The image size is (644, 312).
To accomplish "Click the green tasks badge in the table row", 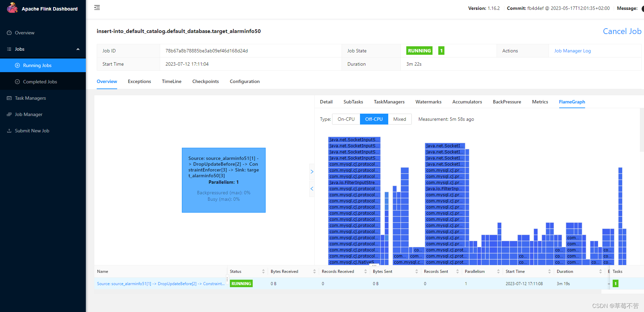I will (615, 283).
